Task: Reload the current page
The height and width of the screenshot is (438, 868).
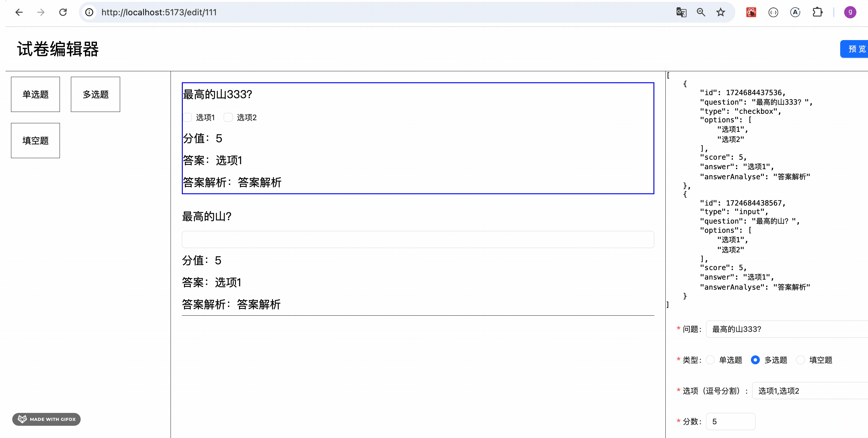Action: [x=63, y=12]
